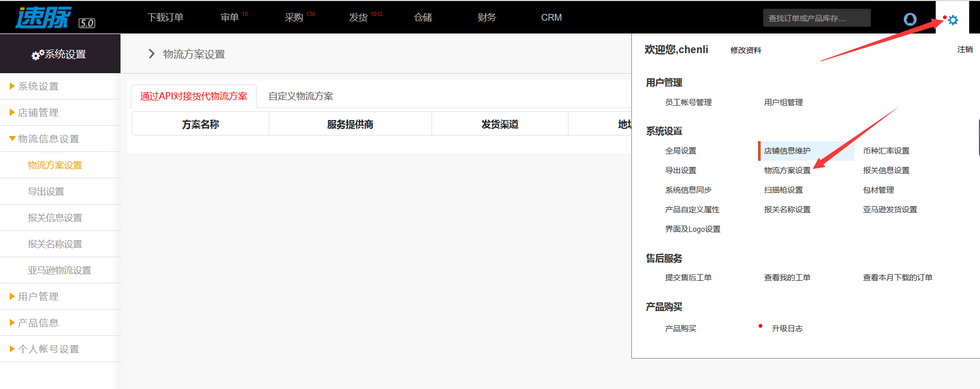The width and height of the screenshot is (980, 389).
Task: Open 物流方案设置 in the settings panel
Action: (787, 171)
